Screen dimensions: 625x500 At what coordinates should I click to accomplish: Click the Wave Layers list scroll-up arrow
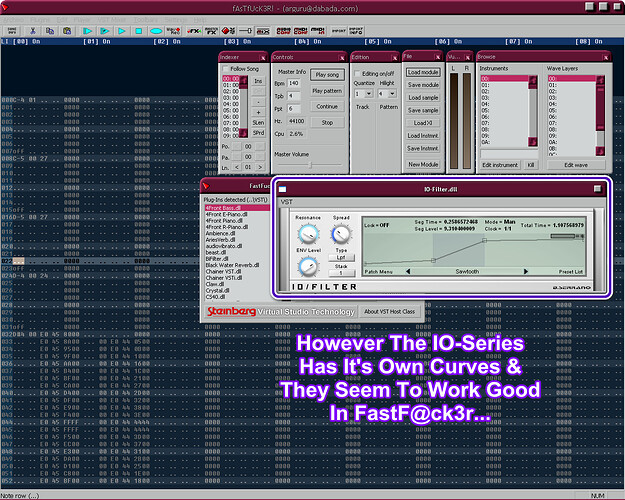(600, 80)
